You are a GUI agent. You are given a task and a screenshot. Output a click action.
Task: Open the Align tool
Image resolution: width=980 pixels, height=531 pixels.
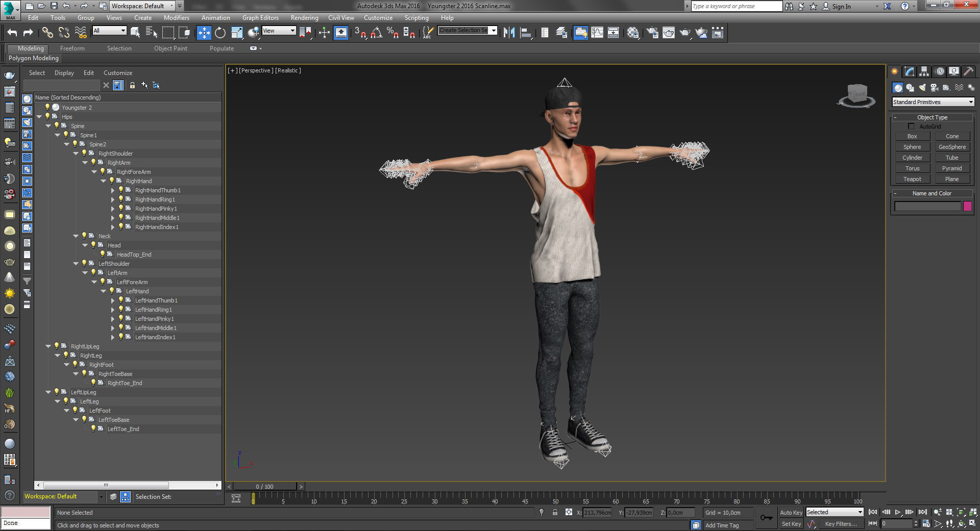pos(526,33)
